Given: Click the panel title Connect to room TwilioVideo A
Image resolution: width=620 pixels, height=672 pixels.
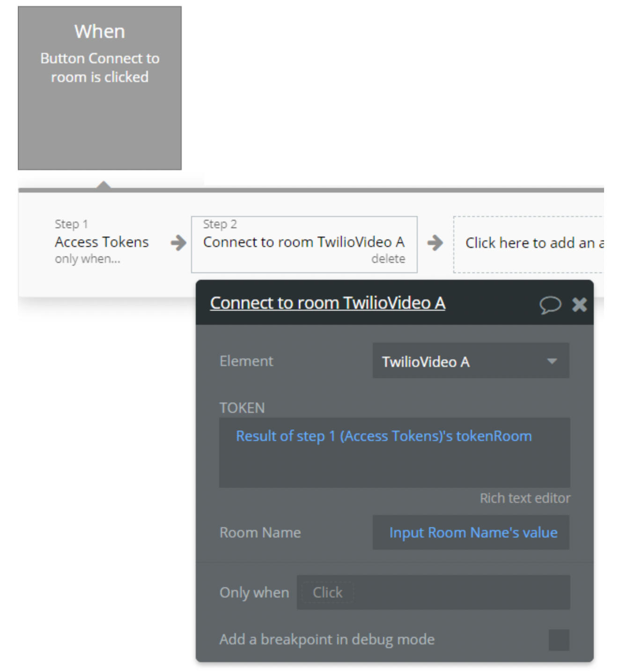Looking at the screenshot, I should pyautogui.click(x=327, y=303).
